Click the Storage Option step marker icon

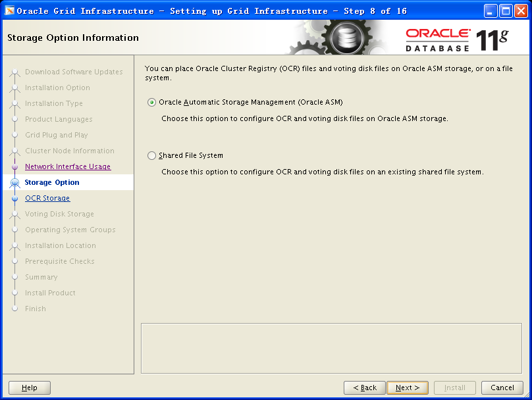pos(14,183)
